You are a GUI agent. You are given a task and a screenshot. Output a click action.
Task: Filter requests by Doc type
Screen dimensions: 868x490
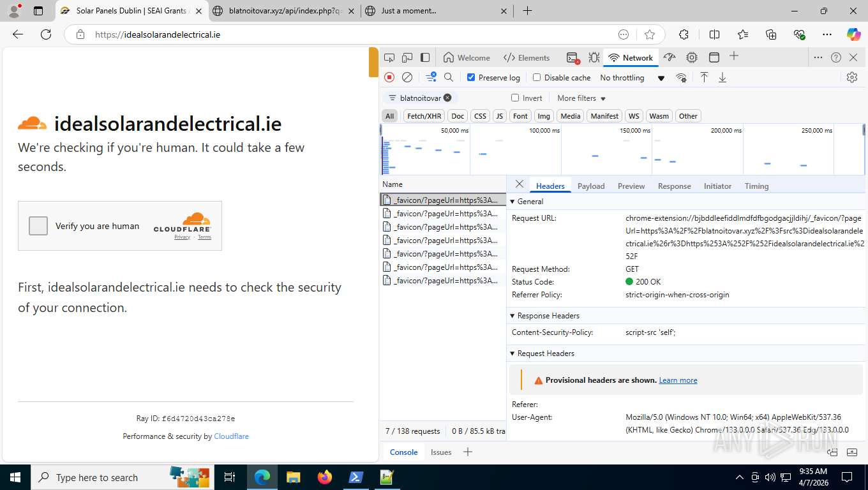tap(458, 116)
